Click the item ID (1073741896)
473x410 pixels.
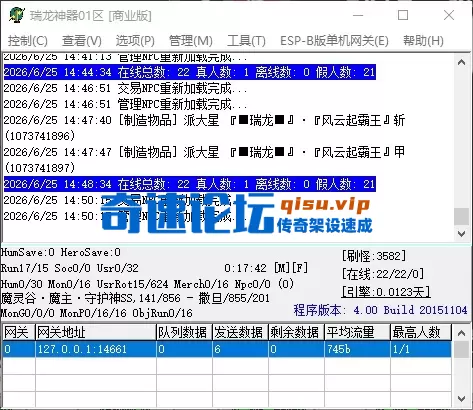[x=40, y=136]
